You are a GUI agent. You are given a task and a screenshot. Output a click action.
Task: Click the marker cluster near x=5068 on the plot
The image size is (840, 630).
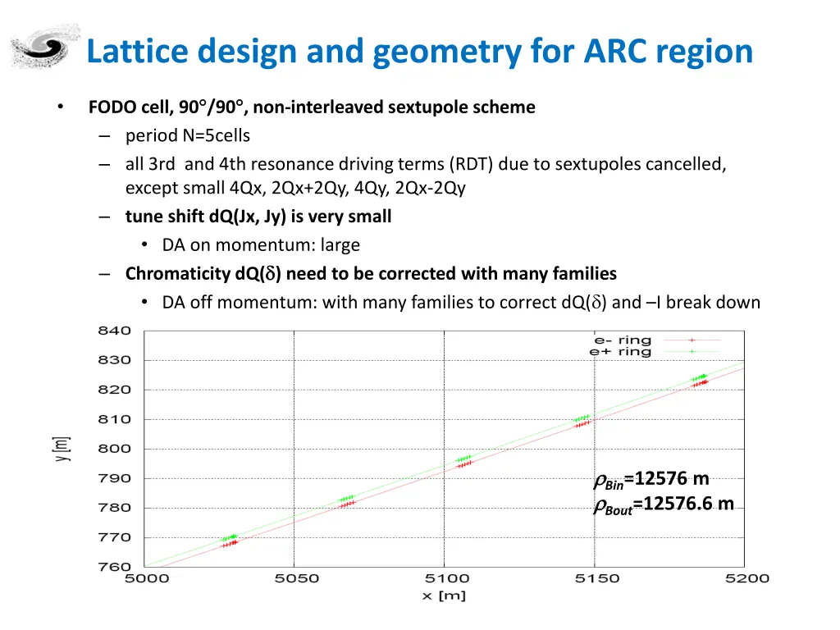coord(348,501)
